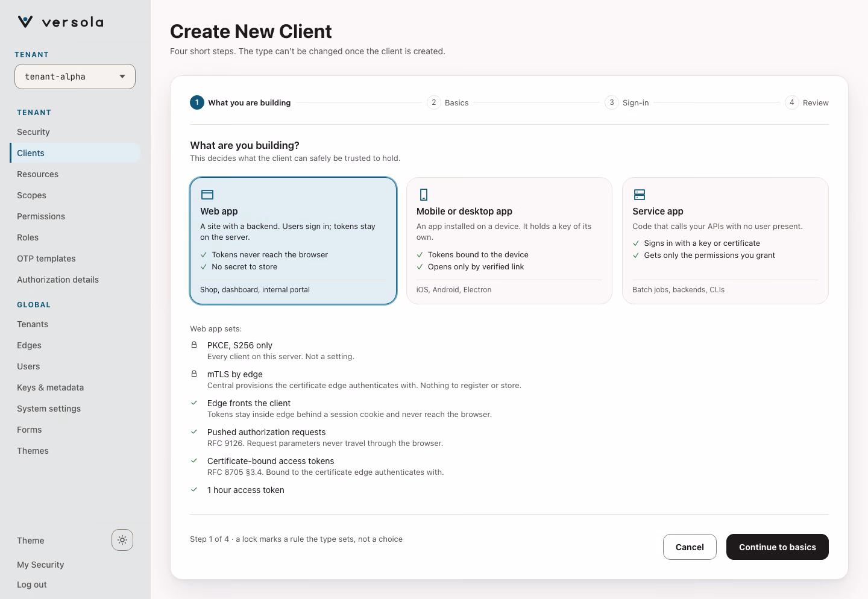868x599 pixels.
Task: Go to step 1 What you are building
Action: [x=241, y=102]
